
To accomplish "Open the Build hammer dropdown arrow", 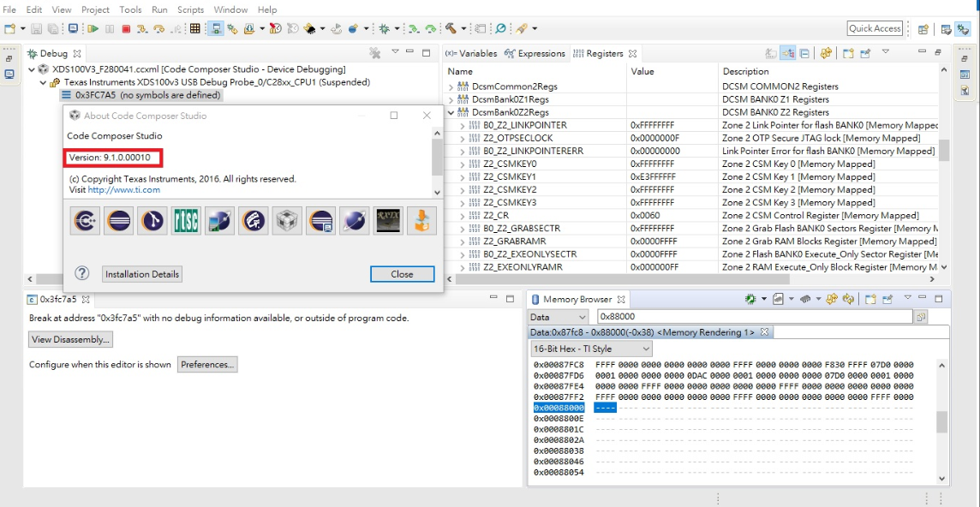I will pos(463,29).
